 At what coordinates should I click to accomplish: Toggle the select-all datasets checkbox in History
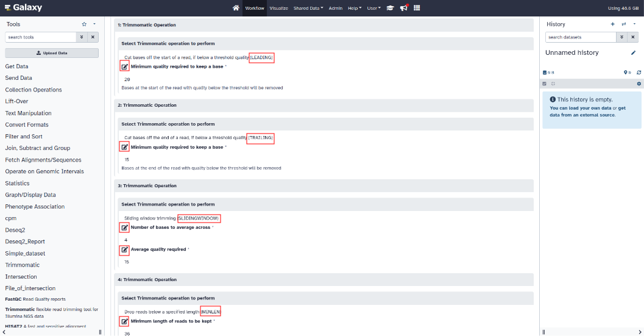point(545,84)
